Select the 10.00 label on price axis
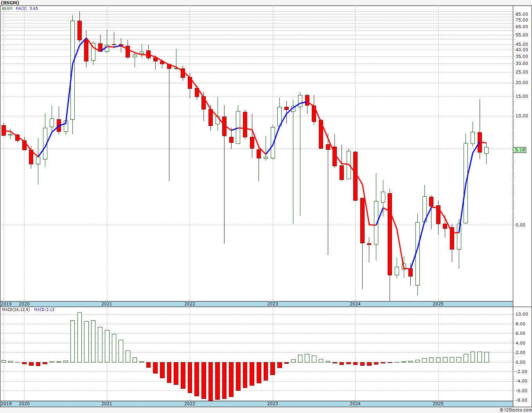This screenshot has height=413, width=532. (522, 116)
